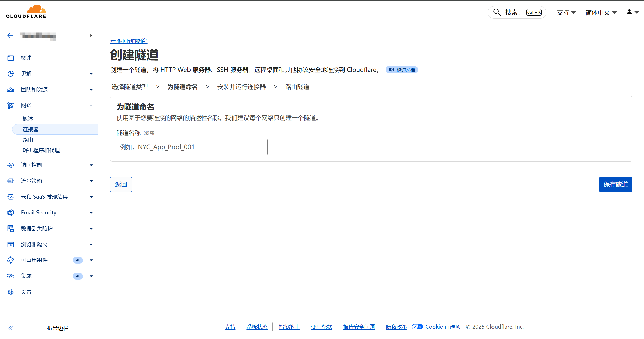The image size is (644, 339).
Task: Collapse the 网络 section chevron
Action: point(91,105)
